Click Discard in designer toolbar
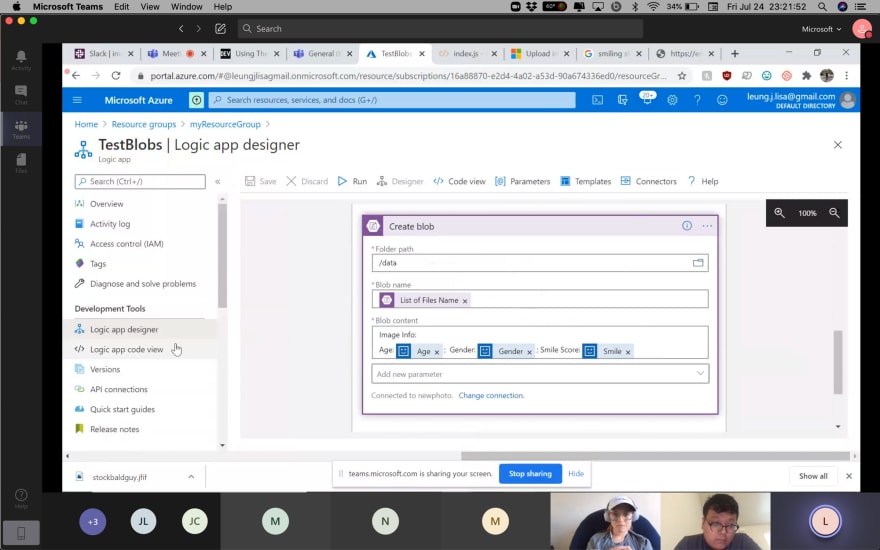880x550 pixels. click(307, 181)
